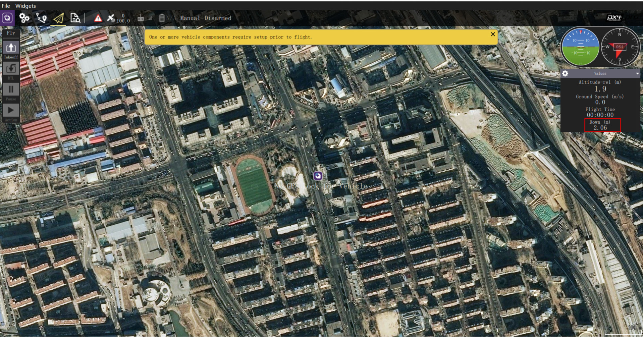Select the Fly view paper plane icon

59,18
